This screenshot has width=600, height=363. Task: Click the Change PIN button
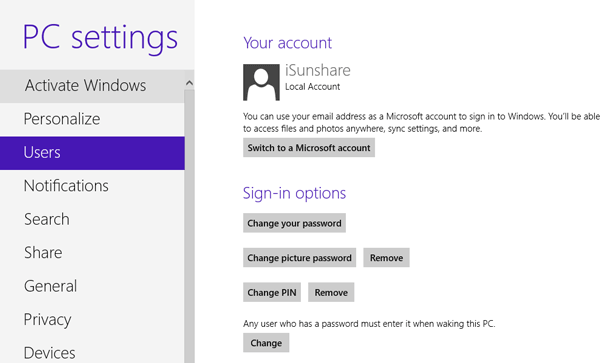point(272,293)
